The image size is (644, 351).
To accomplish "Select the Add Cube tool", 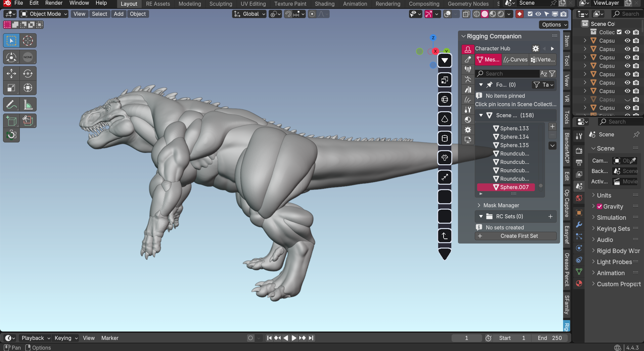I will tap(11, 121).
